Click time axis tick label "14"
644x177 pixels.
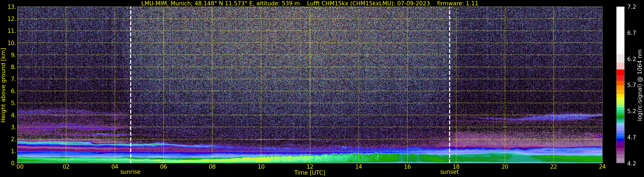click(x=358, y=167)
